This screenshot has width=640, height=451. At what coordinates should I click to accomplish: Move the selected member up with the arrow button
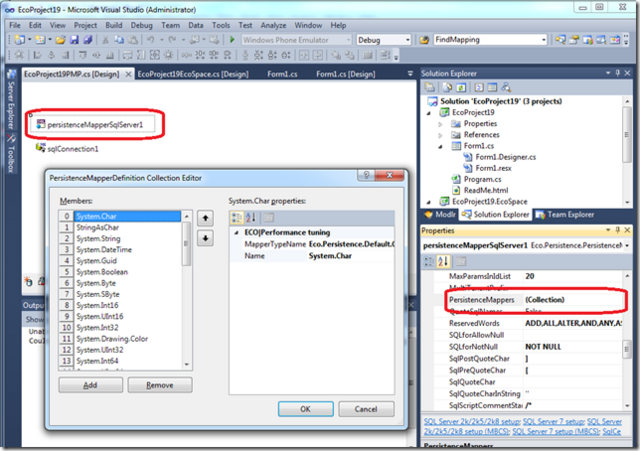(x=205, y=218)
